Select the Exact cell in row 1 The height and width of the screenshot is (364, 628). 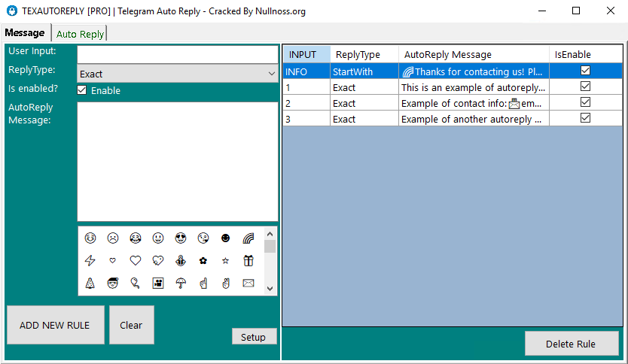click(x=364, y=87)
